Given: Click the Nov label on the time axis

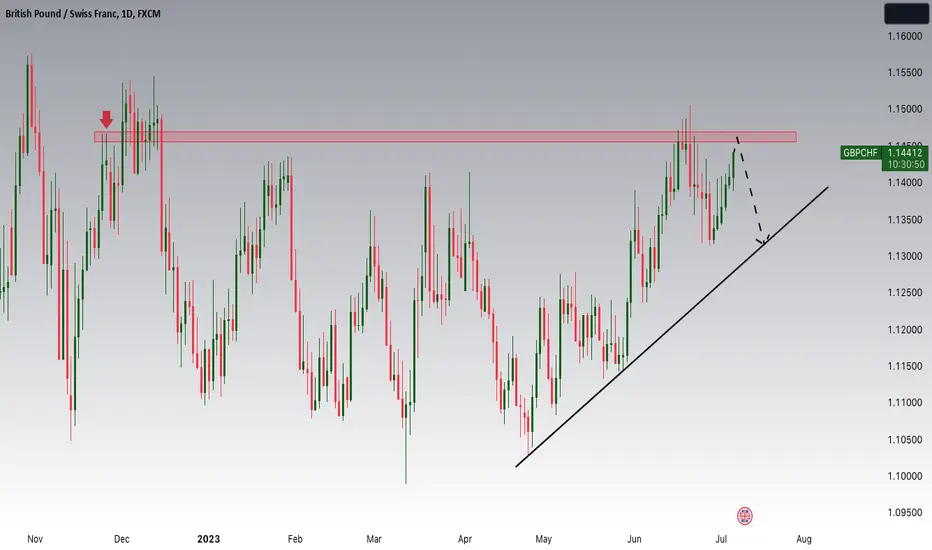Looking at the screenshot, I should [35, 539].
